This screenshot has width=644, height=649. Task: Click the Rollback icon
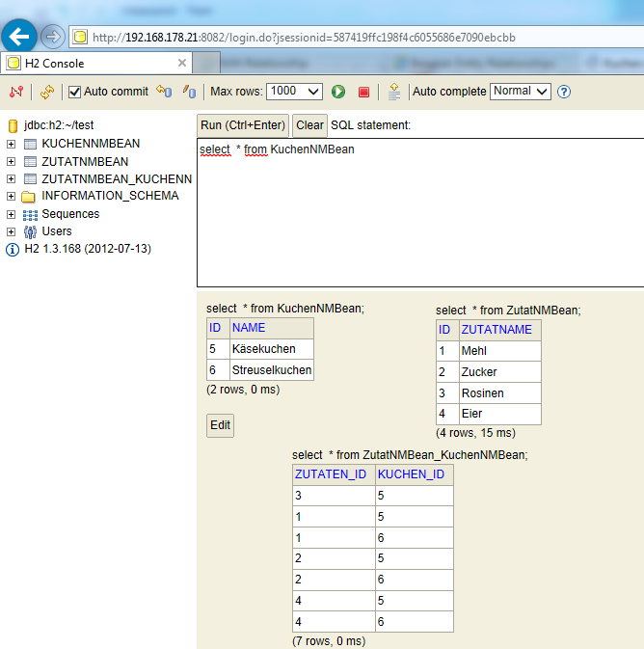coord(164,91)
